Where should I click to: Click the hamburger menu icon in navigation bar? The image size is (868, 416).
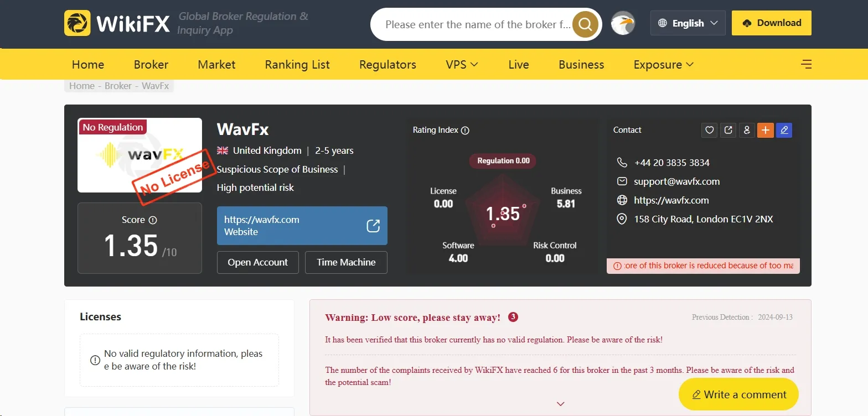807,64
